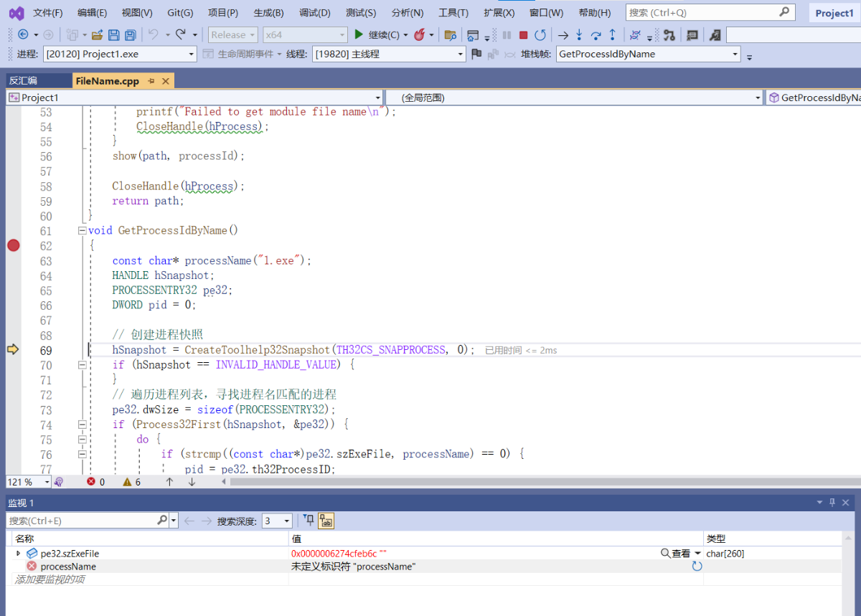The image size is (861, 616).
Task: Click the find-in-files folder icon
Action: click(x=451, y=34)
